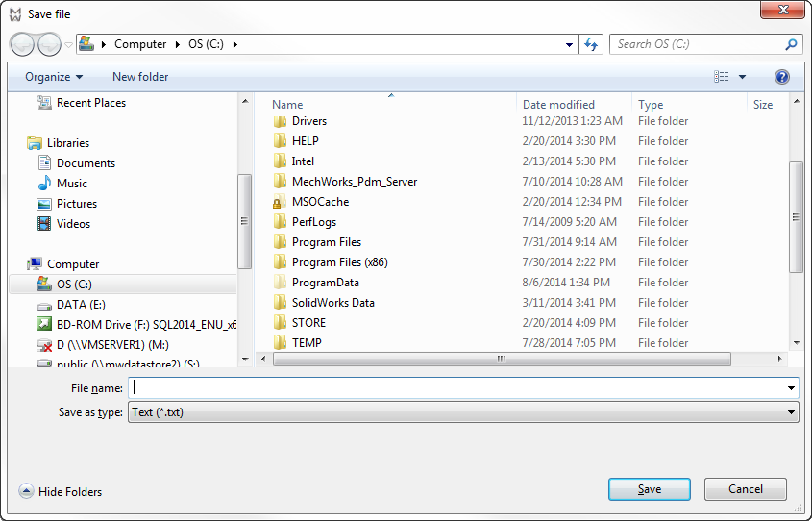Click the SolidWorks Data folder icon
Viewport: 812px width, 521px height.
click(x=280, y=303)
